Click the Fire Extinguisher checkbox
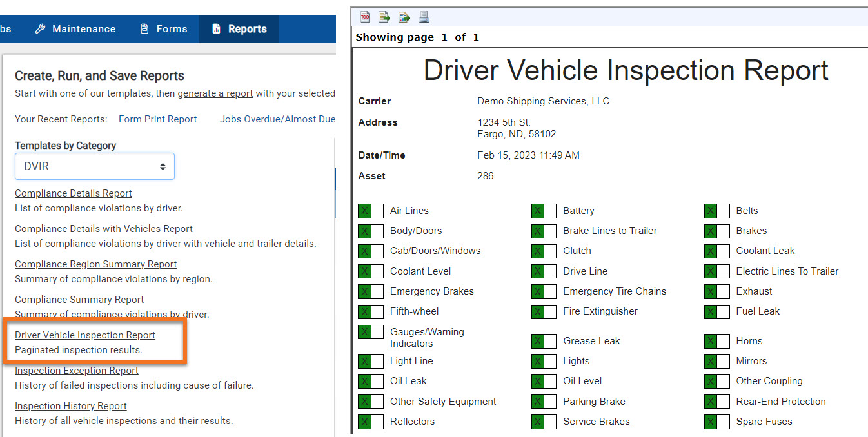The image size is (868, 437). 544,311
